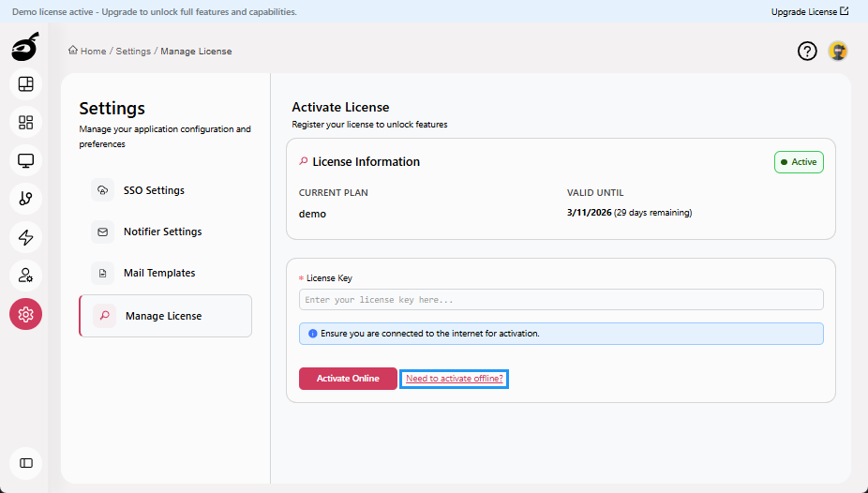
Task: Select Manage License menu item
Action: [x=166, y=316]
